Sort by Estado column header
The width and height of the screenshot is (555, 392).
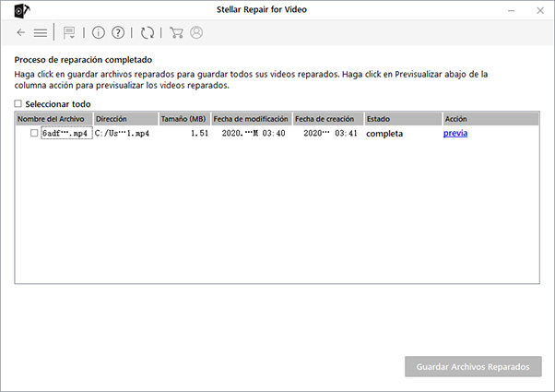(x=404, y=119)
